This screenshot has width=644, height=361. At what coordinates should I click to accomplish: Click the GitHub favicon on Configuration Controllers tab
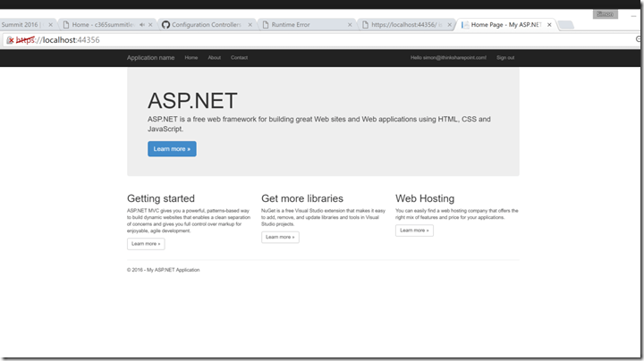[x=166, y=25]
